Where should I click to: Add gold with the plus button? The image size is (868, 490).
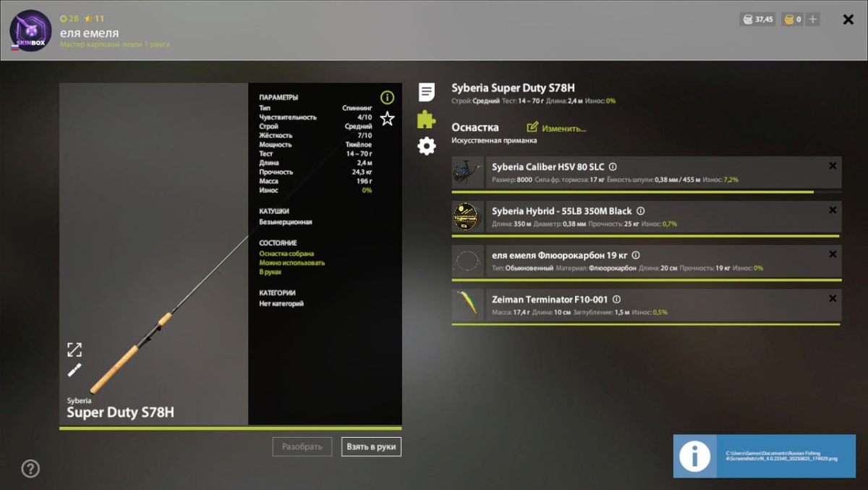click(813, 20)
